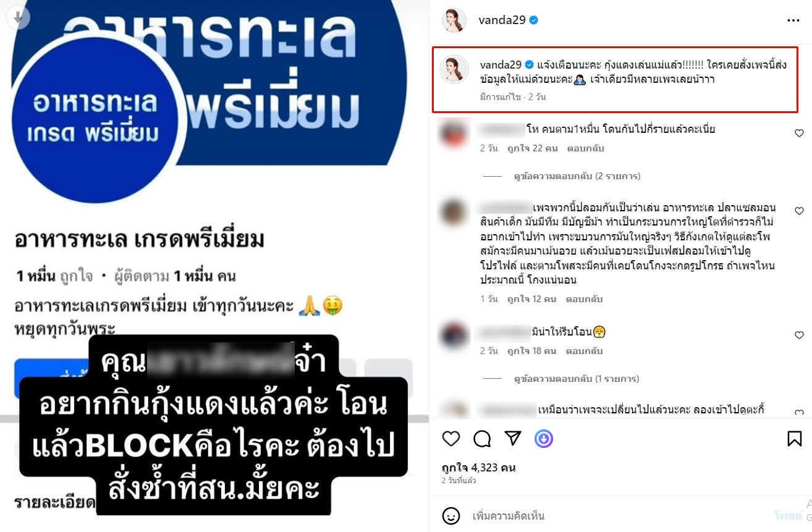Like the comment saying มีน่าให้รีบโอน

coord(798,336)
